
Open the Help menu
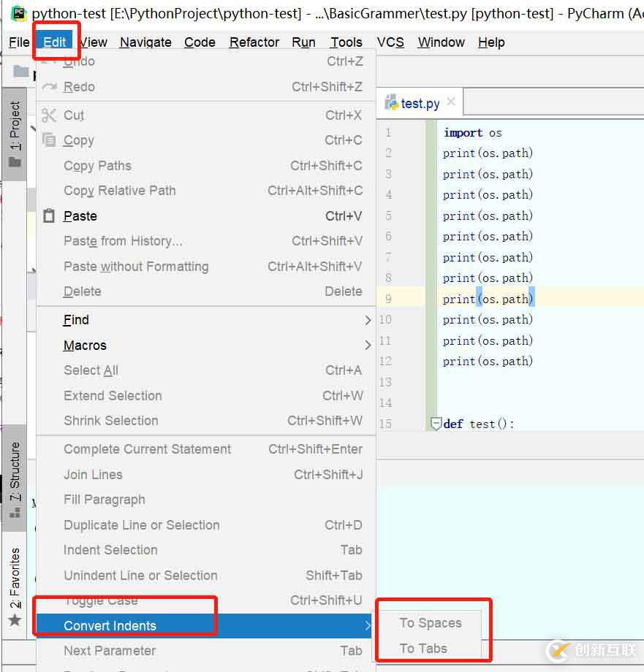point(491,42)
